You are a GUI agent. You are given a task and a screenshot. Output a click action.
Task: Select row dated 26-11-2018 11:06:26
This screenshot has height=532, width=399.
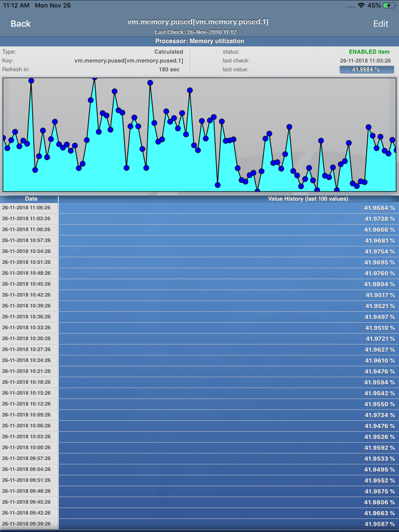tap(199, 208)
